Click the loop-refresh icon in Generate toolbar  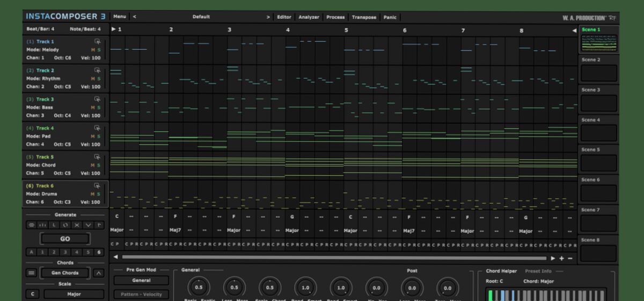coord(65,225)
